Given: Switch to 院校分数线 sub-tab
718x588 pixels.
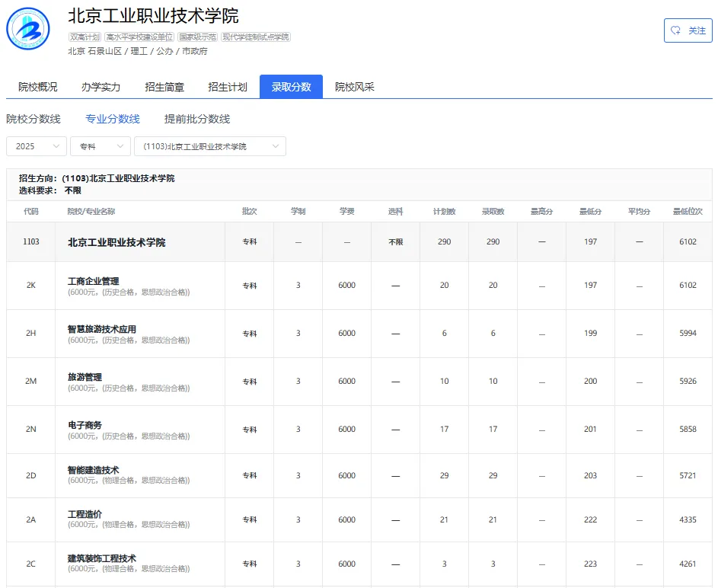Looking at the screenshot, I should (34, 119).
